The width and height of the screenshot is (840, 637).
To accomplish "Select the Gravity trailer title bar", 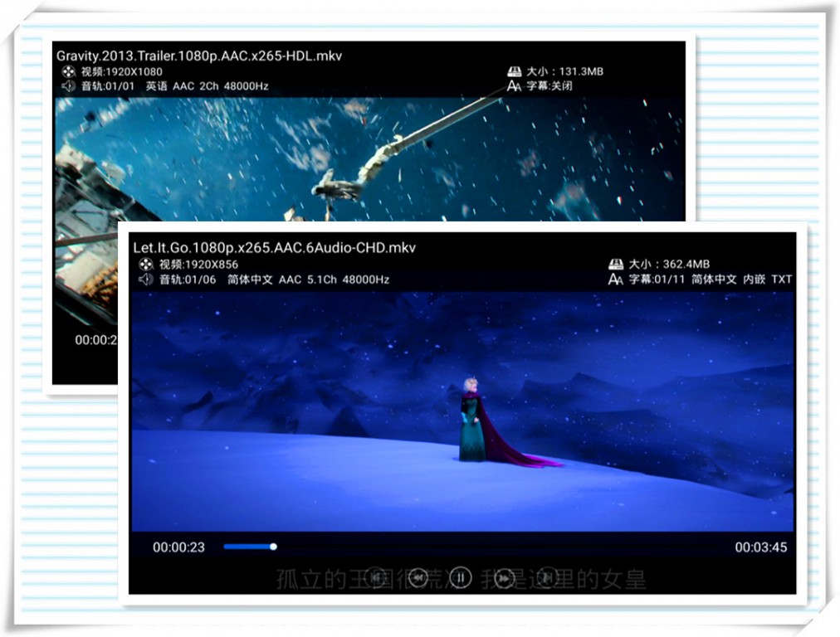I will tap(199, 56).
